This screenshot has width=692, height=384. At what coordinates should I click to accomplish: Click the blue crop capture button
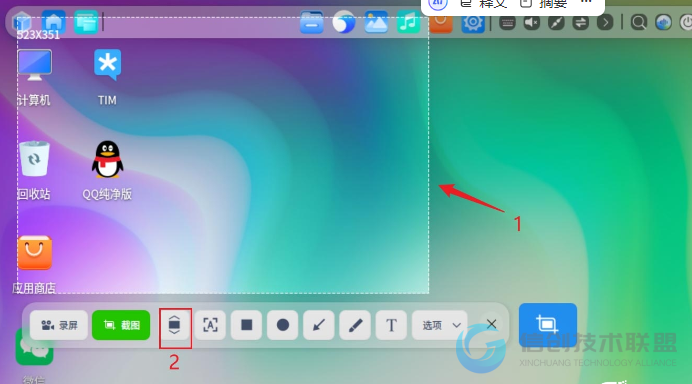[548, 324]
